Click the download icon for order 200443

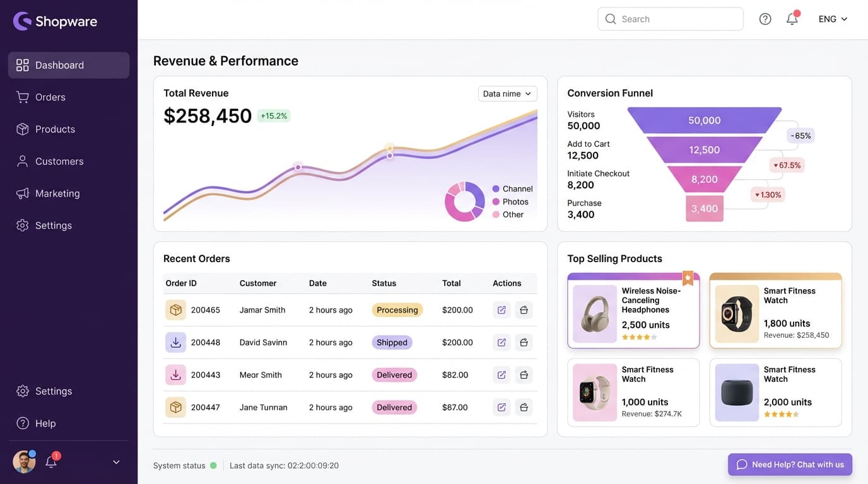[x=176, y=375]
